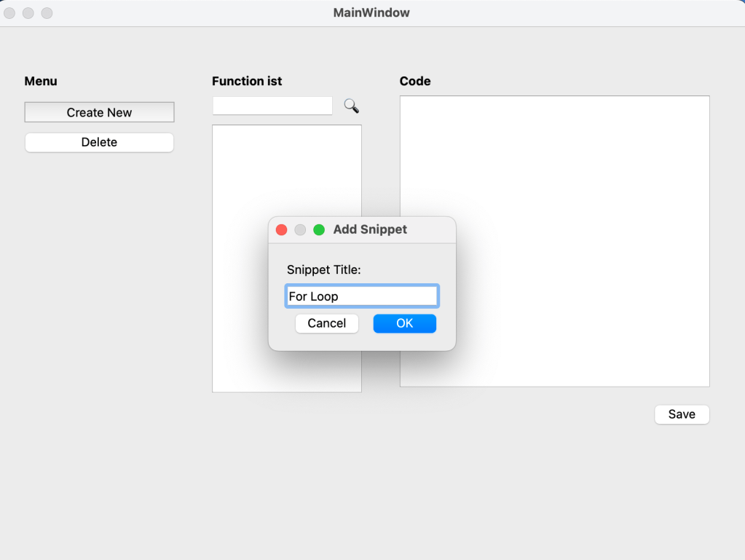
Task: Confirm the snippet title with OK
Action: 404,323
